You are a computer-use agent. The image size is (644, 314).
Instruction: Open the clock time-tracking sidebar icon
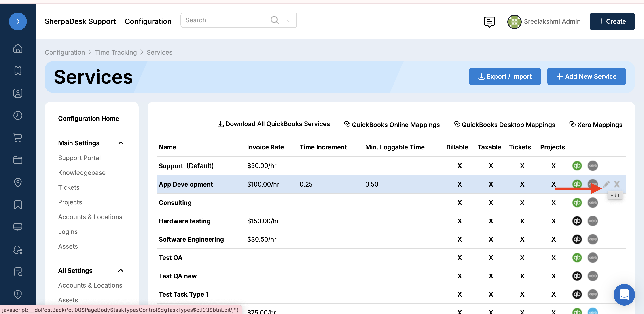click(18, 115)
